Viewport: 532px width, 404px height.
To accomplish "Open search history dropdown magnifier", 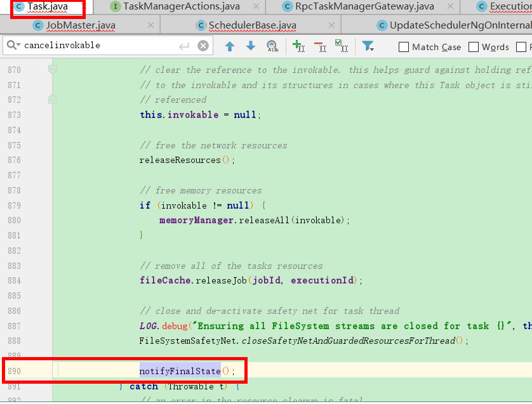I will 13,45.
